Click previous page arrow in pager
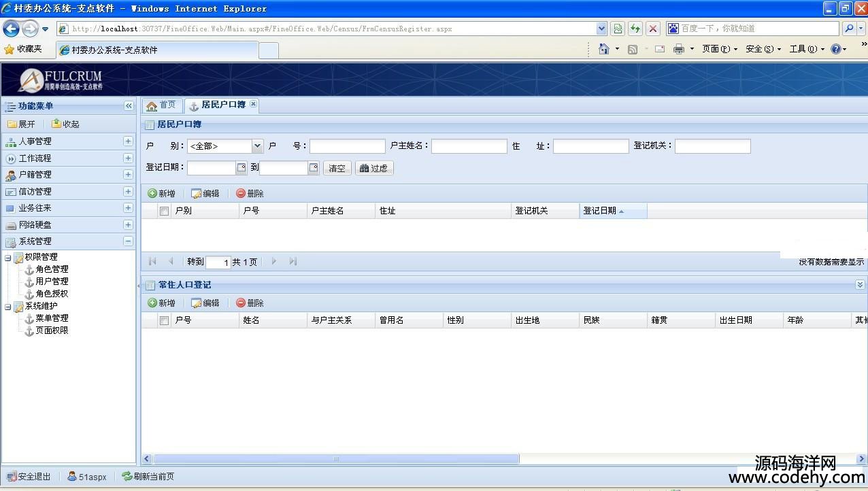The image size is (868, 491). (171, 261)
